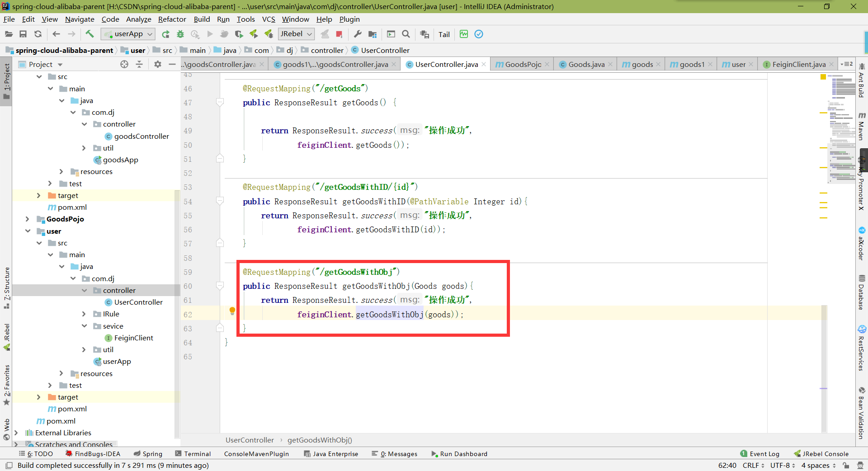The width and height of the screenshot is (868, 471).
Task: Click the Search Everywhere magnifier icon
Action: click(406, 34)
